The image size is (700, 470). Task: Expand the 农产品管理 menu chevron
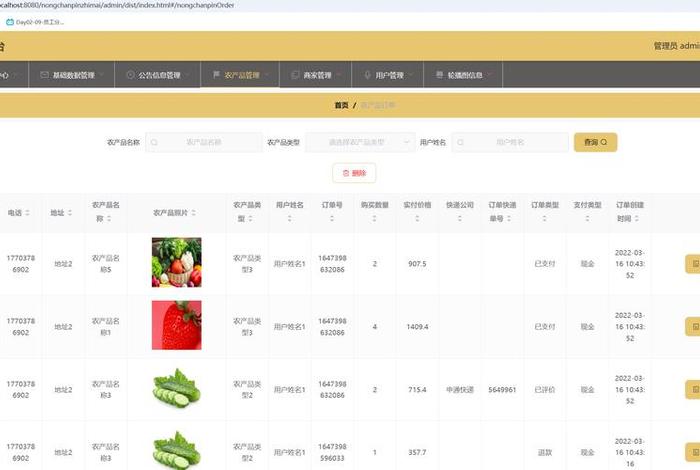267,75
